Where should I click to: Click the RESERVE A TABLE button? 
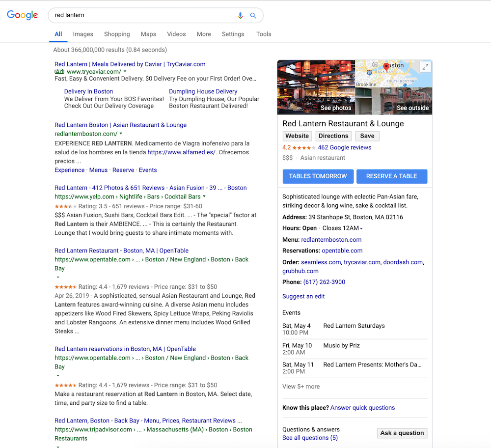click(x=392, y=176)
